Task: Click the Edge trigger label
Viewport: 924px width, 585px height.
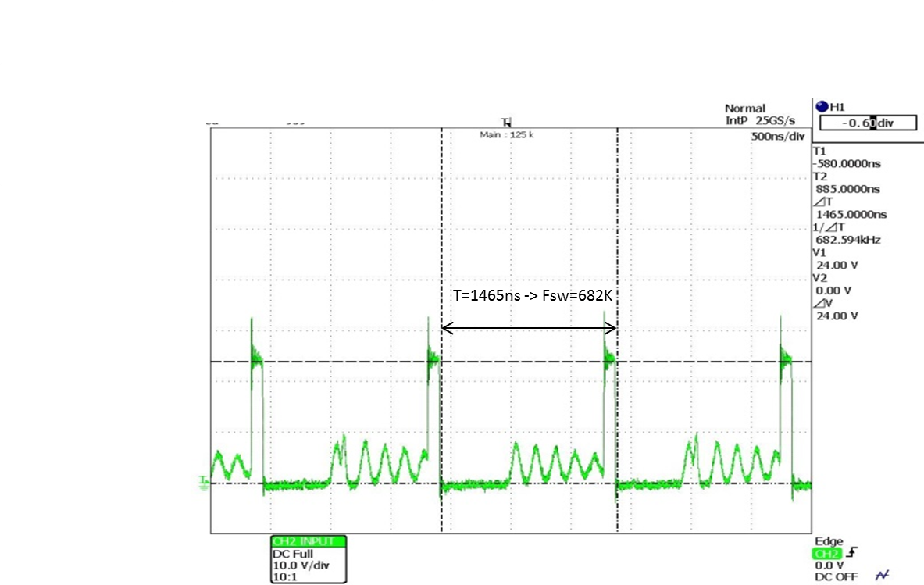Action: tap(829, 541)
